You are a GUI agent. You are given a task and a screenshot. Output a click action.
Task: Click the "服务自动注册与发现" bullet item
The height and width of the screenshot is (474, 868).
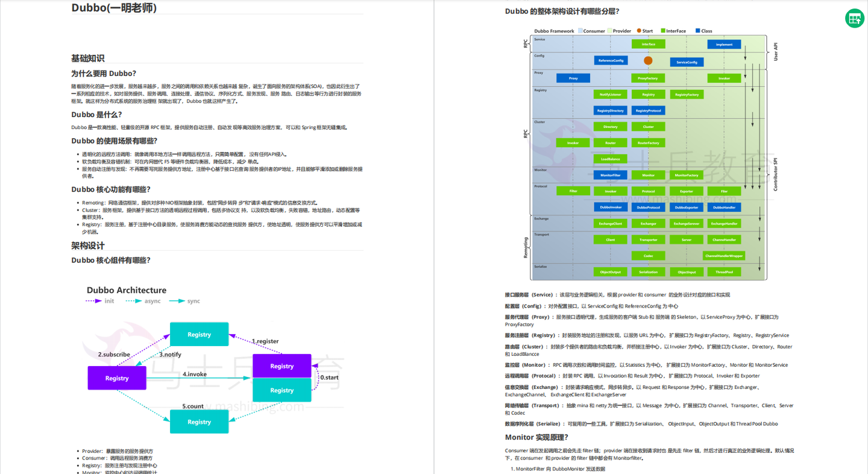[222, 173]
